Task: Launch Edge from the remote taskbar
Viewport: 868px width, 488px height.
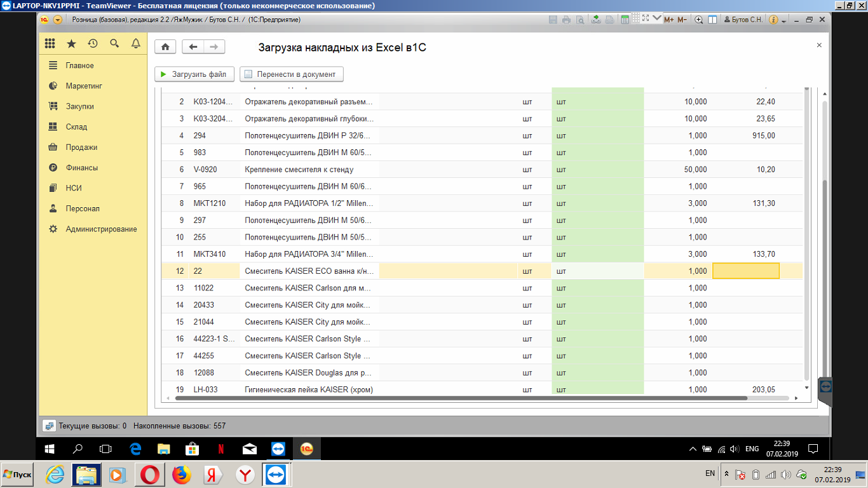Action: 135,449
